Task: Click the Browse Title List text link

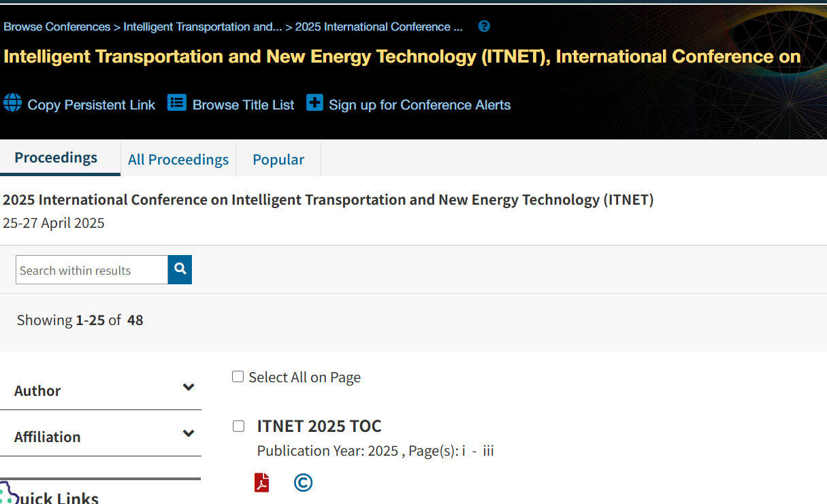Action: (x=244, y=105)
